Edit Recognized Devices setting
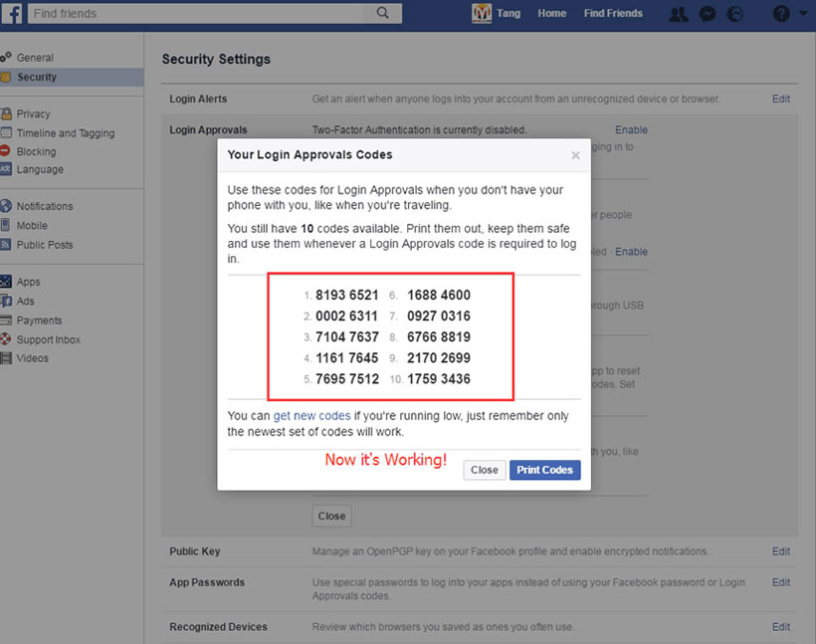This screenshot has height=644, width=816. click(x=780, y=627)
